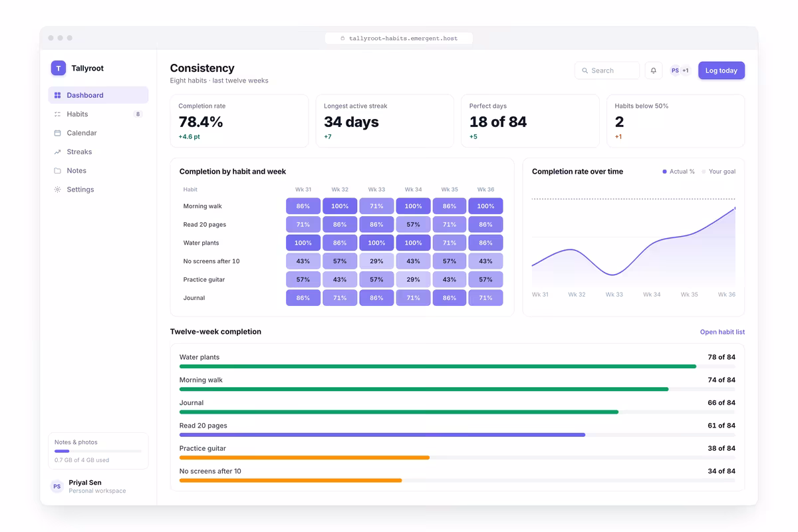Click the Habits below 50% card
798x532 pixels.
[676, 121]
